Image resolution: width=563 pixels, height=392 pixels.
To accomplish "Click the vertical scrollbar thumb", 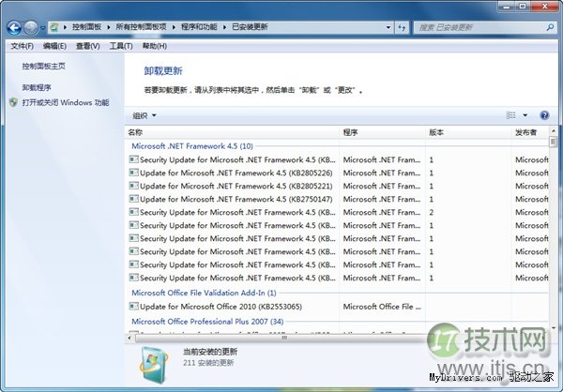I will 553,142.
